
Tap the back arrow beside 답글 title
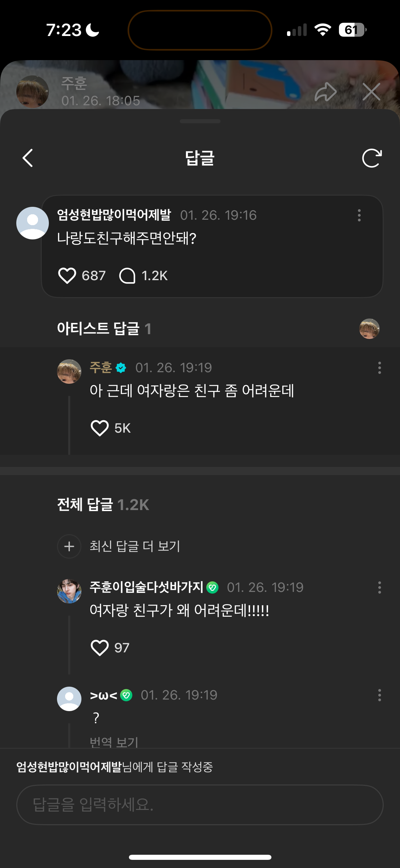(x=28, y=158)
